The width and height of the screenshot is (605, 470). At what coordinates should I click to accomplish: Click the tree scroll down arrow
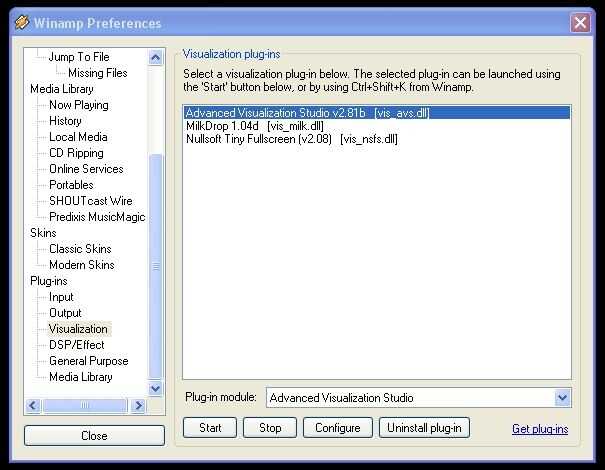(155, 388)
